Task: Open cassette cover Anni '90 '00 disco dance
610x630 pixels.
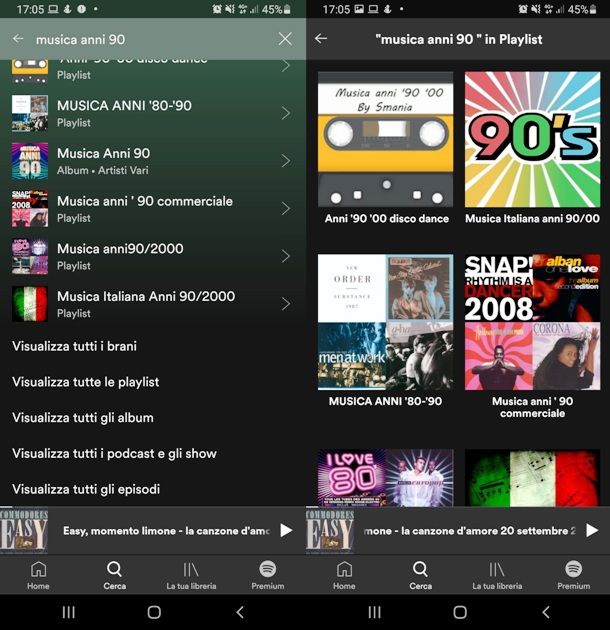Action: [x=385, y=139]
